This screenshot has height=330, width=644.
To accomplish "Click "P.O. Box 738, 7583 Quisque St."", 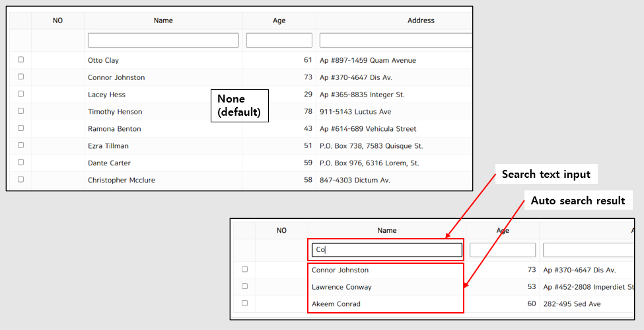I will (371, 146).
